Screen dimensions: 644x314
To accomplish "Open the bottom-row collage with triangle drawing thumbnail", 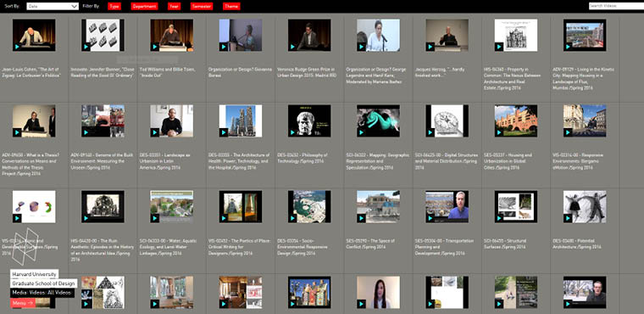I will [103, 292].
